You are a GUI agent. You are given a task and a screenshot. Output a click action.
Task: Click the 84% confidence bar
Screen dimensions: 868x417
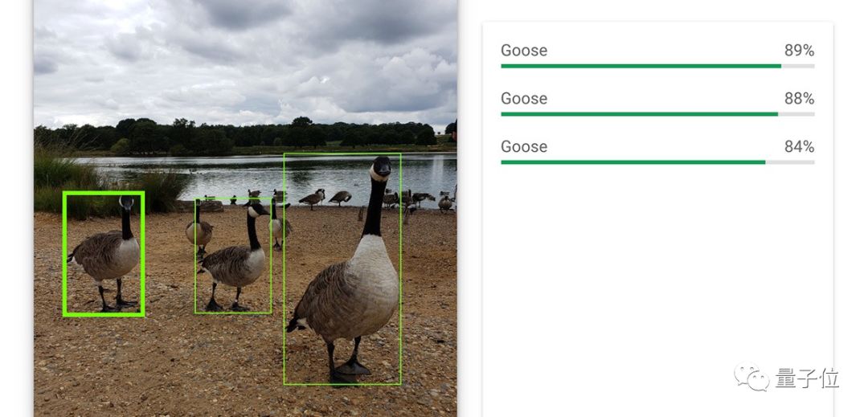(x=657, y=162)
